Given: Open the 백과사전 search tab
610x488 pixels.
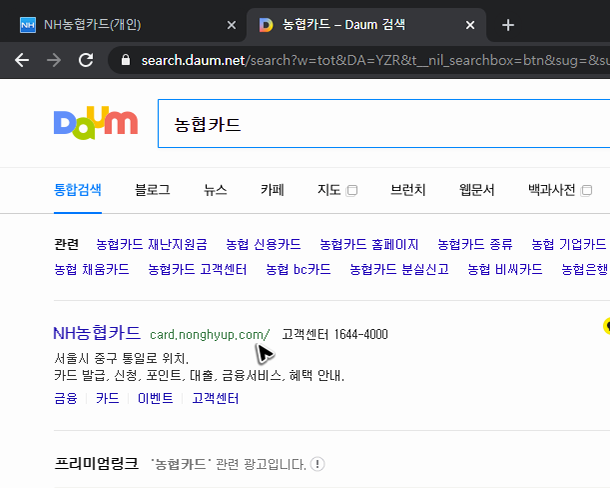Looking at the screenshot, I should tap(552, 190).
